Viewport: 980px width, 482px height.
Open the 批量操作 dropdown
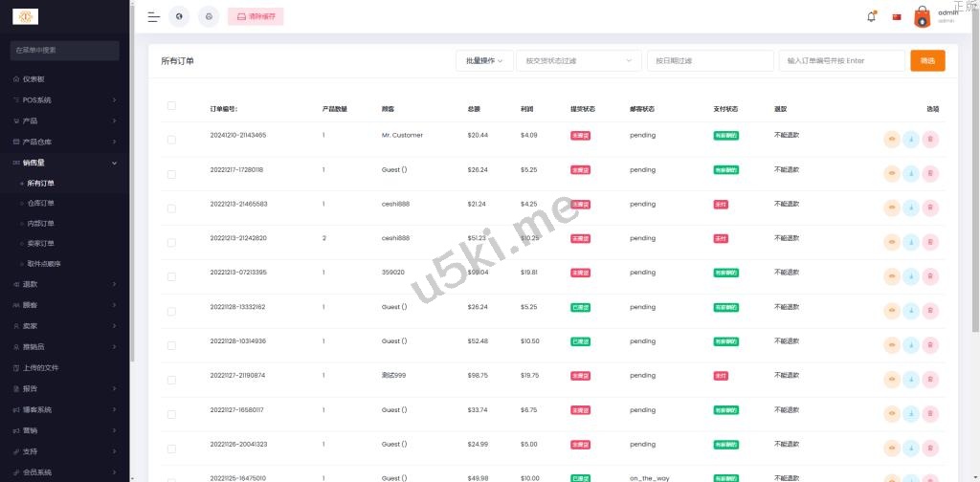483,60
